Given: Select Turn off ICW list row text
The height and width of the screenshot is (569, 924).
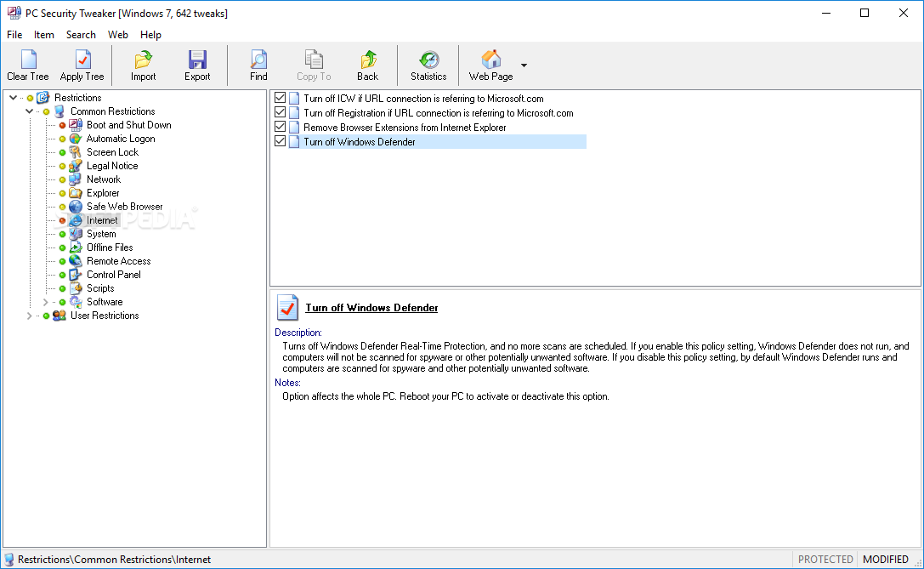Looking at the screenshot, I should pyautogui.click(x=423, y=99).
